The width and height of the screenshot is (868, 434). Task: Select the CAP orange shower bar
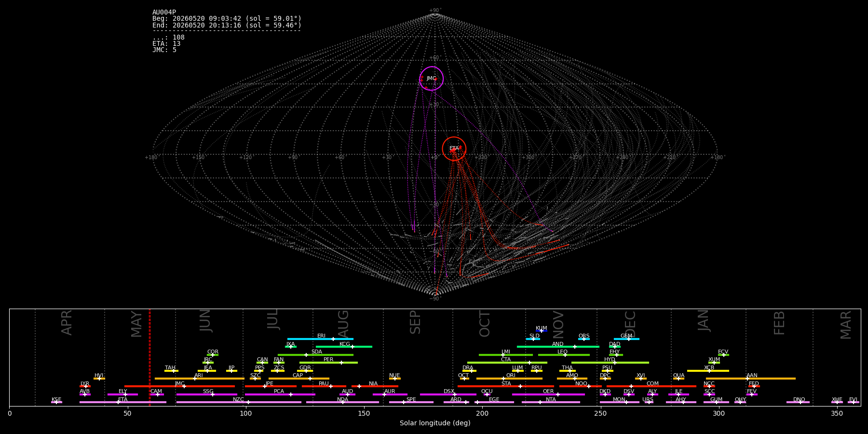(x=299, y=379)
